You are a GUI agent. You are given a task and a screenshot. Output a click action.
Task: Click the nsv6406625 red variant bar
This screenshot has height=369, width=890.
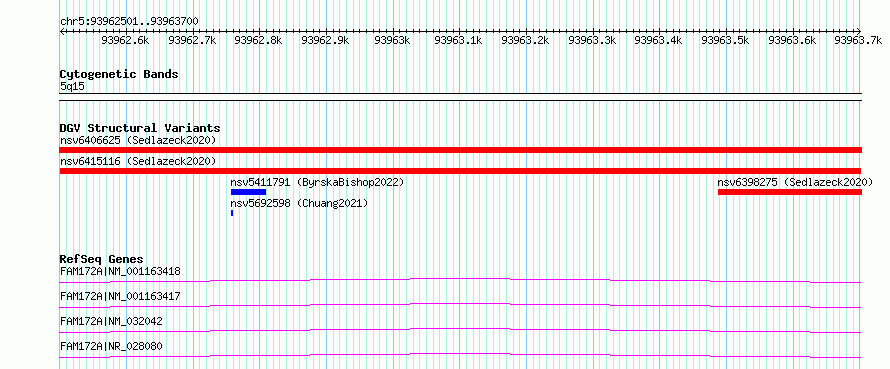coord(460,150)
